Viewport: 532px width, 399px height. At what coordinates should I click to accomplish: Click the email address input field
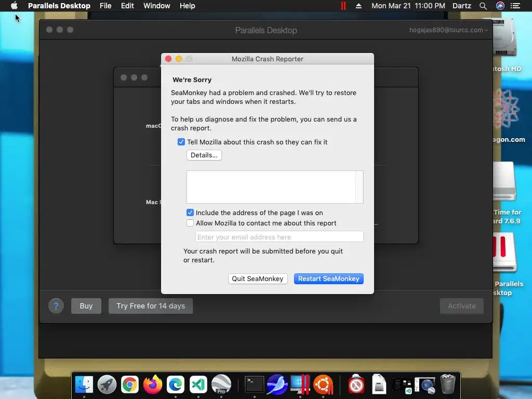(279, 236)
